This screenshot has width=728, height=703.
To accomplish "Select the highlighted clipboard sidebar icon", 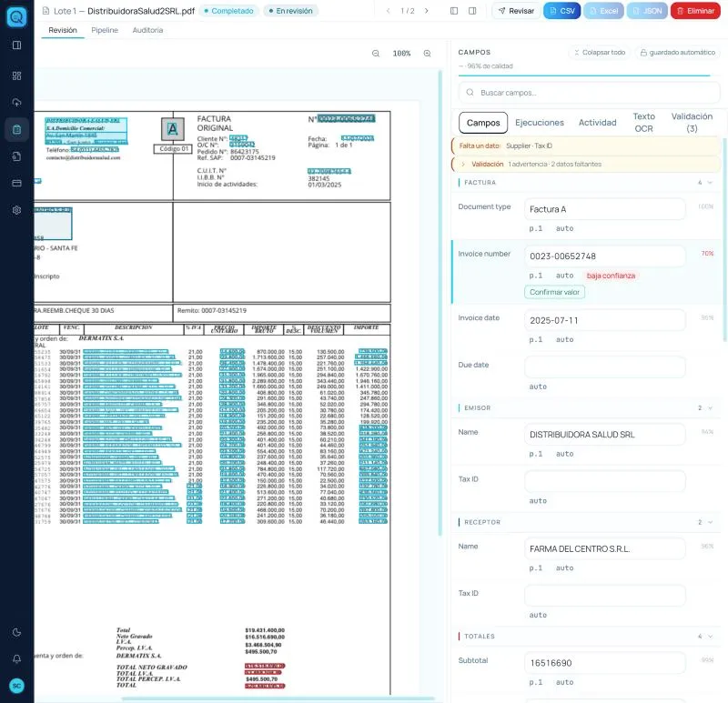I will [x=16, y=129].
